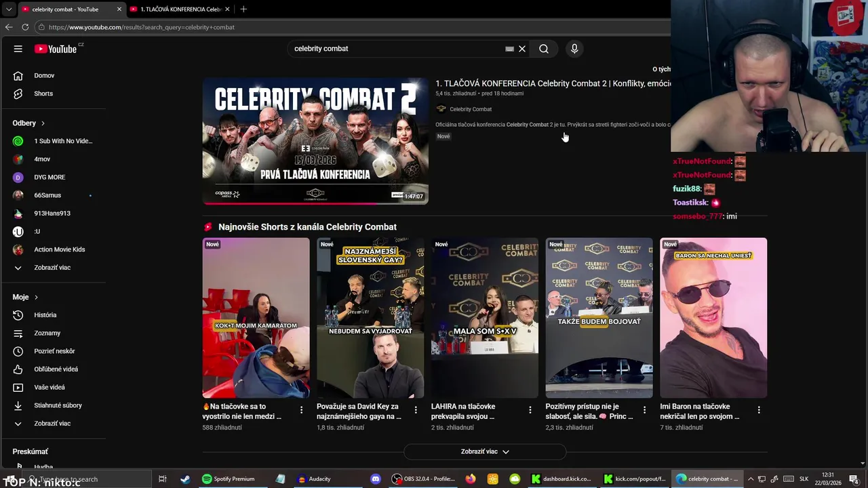
Task: Close the TLAČOVÁ KONFERENCIA tab
Action: 227,9
